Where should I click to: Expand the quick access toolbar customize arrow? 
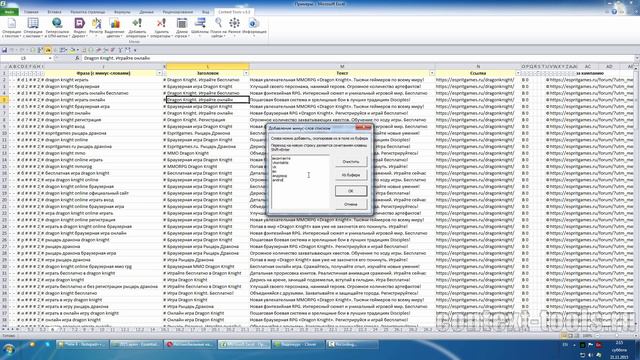coord(135,50)
